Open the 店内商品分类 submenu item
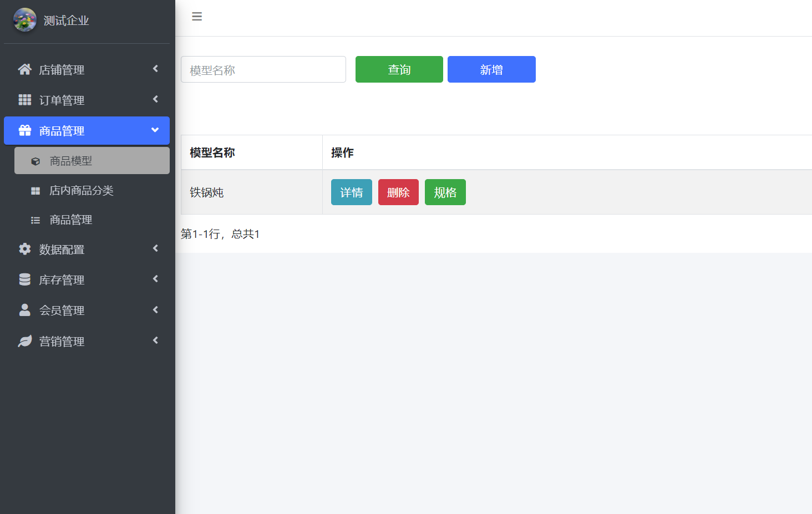 [x=82, y=191]
